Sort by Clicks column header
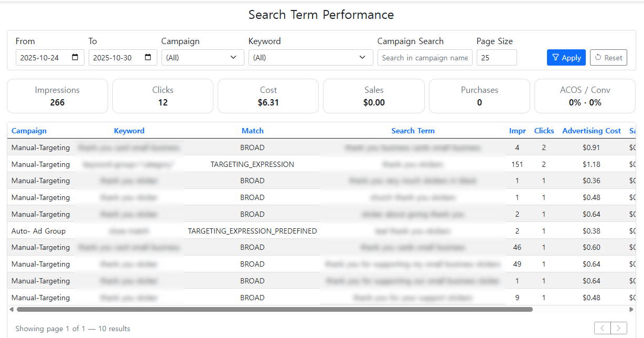This screenshot has height=338, width=644. tap(544, 131)
